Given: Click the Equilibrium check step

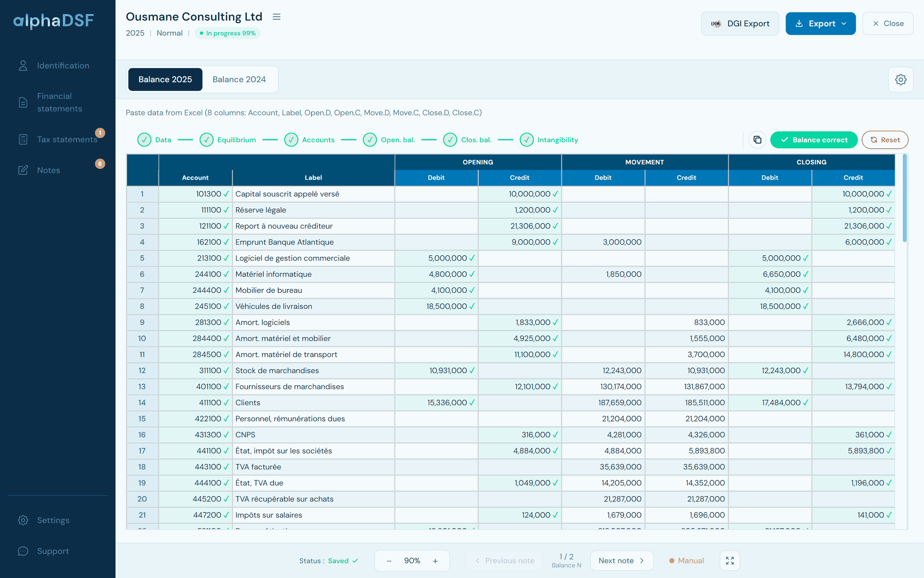Looking at the screenshot, I should coord(228,140).
